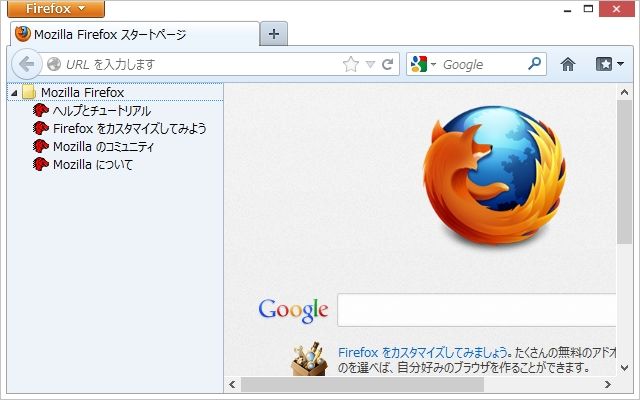Click the vertical scrollbar down arrow

pyautogui.click(x=624, y=367)
